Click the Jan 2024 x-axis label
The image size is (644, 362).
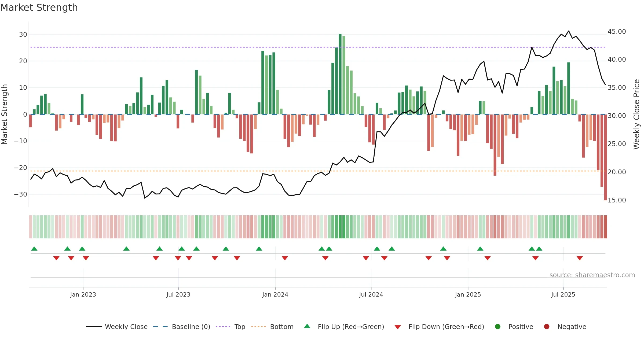[x=275, y=294]
